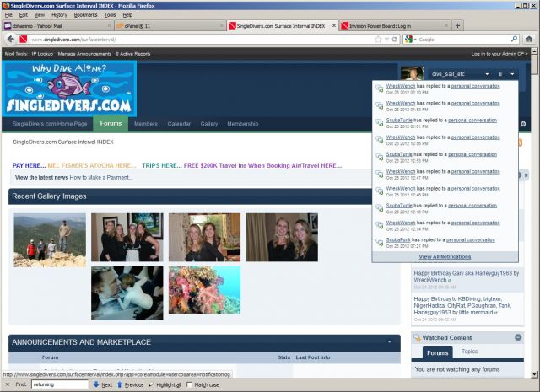The width and height of the screenshot is (540, 392).
Task: Open the mountain hikers gallery thumbnail
Action: tap(50, 240)
